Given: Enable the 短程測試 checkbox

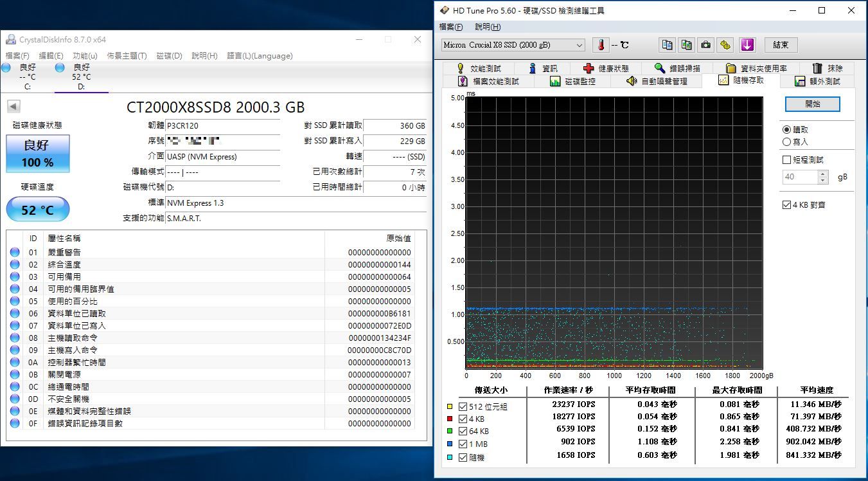Looking at the screenshot, I should [803, 159].
